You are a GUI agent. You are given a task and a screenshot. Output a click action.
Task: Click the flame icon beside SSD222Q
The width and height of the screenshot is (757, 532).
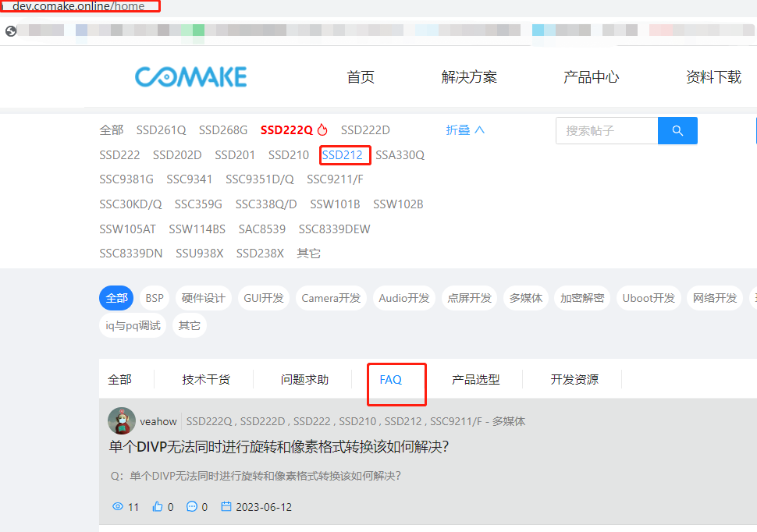324,129
